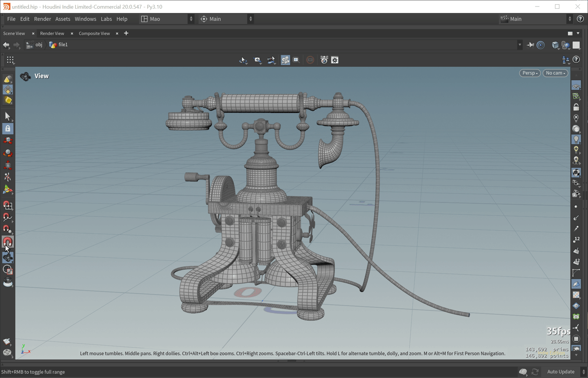This screenshot has width=588, height=378.
Task: Open the Labs menu
Action: [106, 19]
